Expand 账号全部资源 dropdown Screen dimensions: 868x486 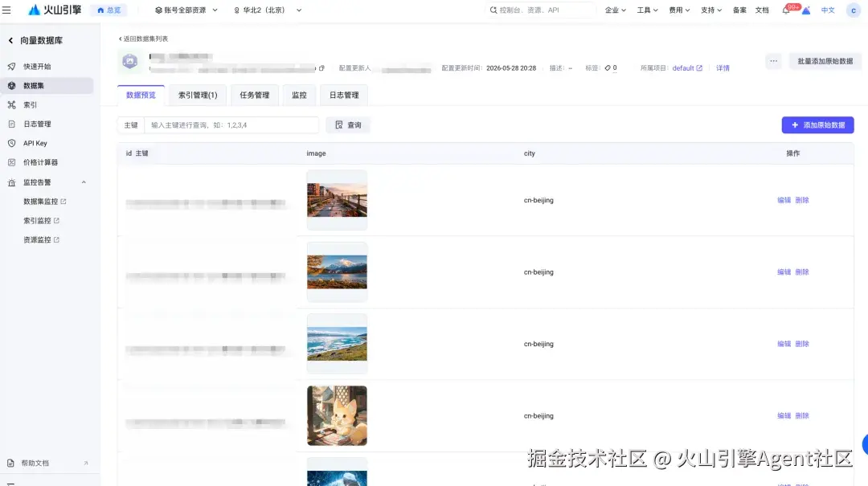tap(186, 10)
